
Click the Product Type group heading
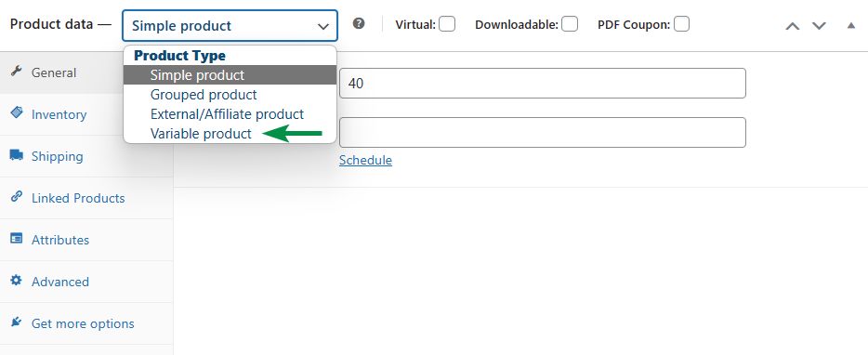180,56
